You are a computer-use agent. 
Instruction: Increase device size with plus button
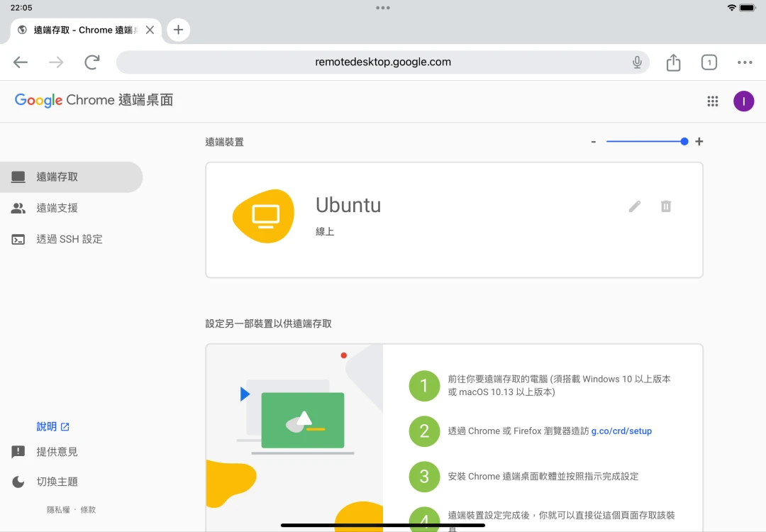coord(699,142)
